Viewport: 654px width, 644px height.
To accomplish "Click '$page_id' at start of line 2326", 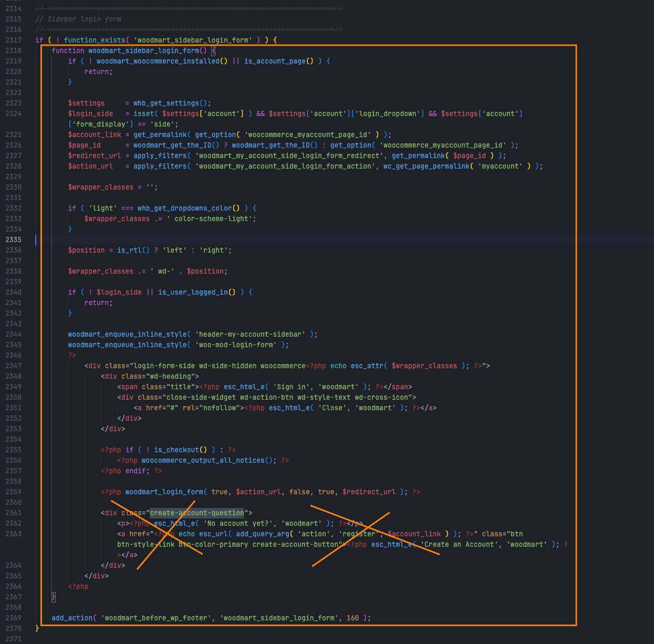I will [84, 145].
